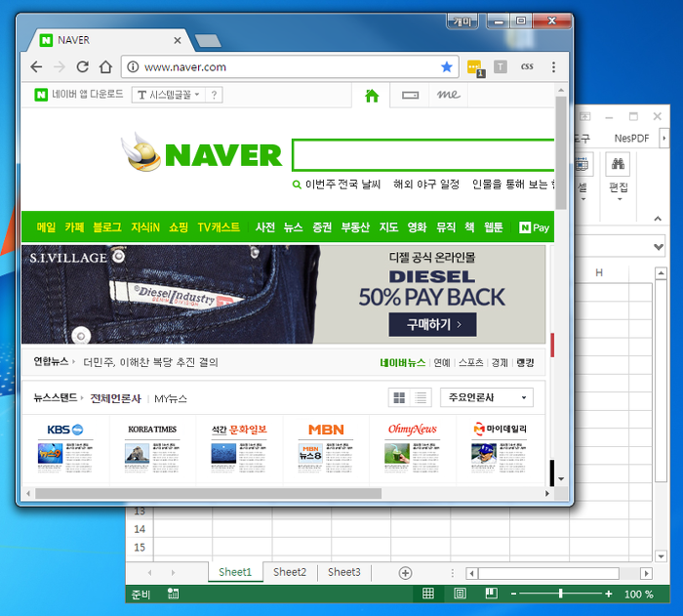Click the Excel zoom out minus button
The width and height of the screenshot is (683, 616).
(x=513, y=594)
